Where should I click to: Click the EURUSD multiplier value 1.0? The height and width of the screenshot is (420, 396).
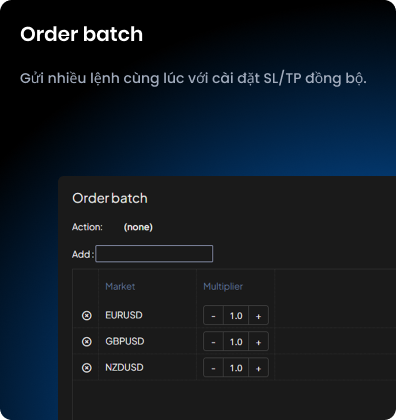coord(236,315)
